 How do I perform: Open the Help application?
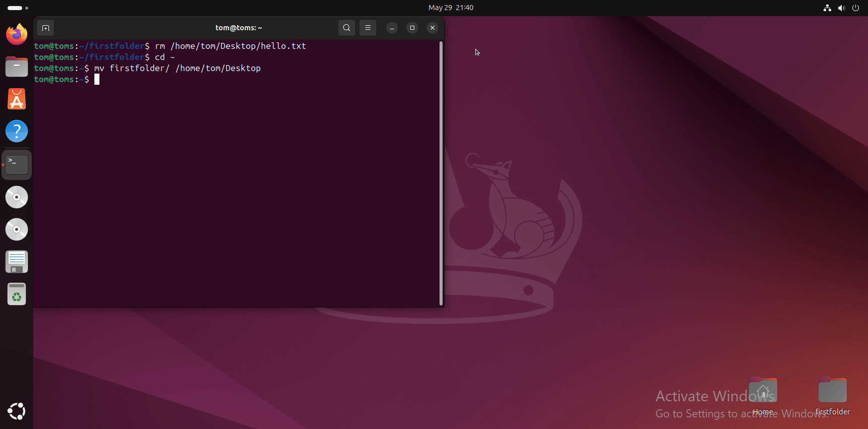[x=17, y=131]
